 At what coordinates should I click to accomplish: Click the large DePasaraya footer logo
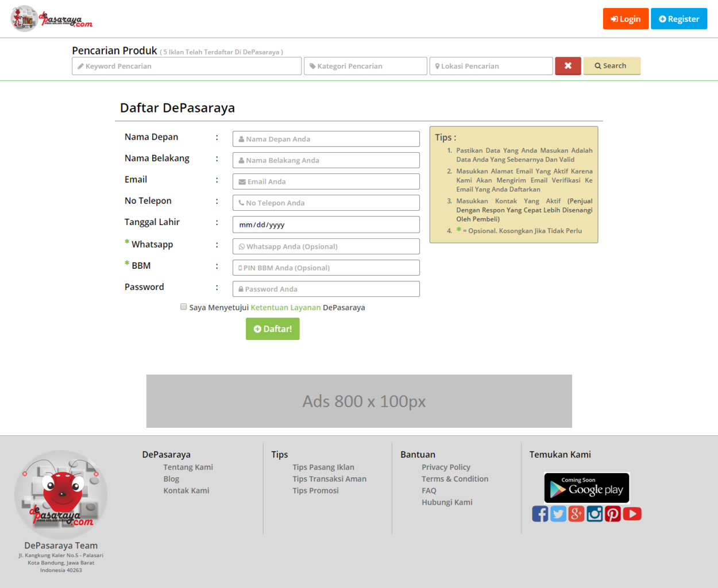pos(61,494)
